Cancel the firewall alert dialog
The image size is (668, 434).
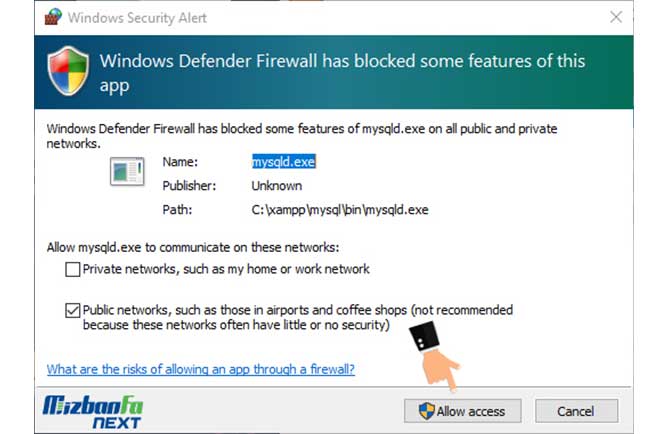tap(576, 411)
